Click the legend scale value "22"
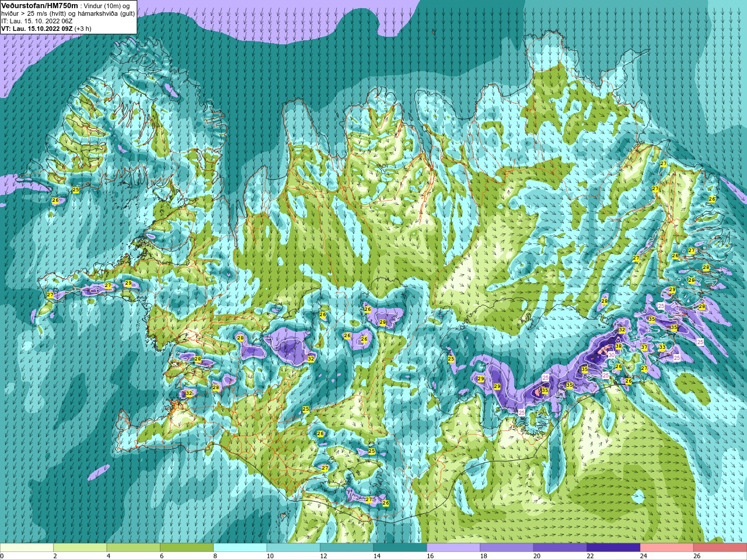The image size is (747, 560). point(590,556)
